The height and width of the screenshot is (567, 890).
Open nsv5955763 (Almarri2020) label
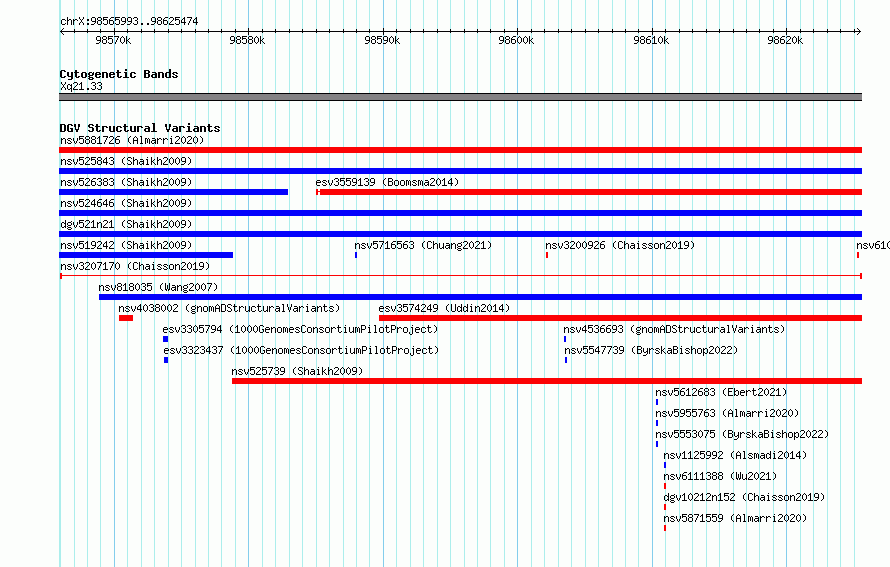click(x=727, y=413)
